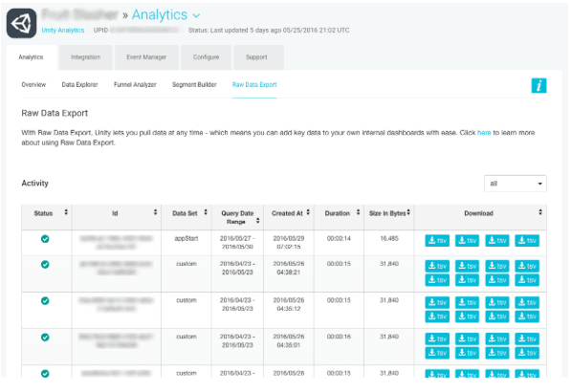This screenshot has height=392, width=571.
Task: Go to the Segment Builder sub-tab
Action: (x=194, y=84)
